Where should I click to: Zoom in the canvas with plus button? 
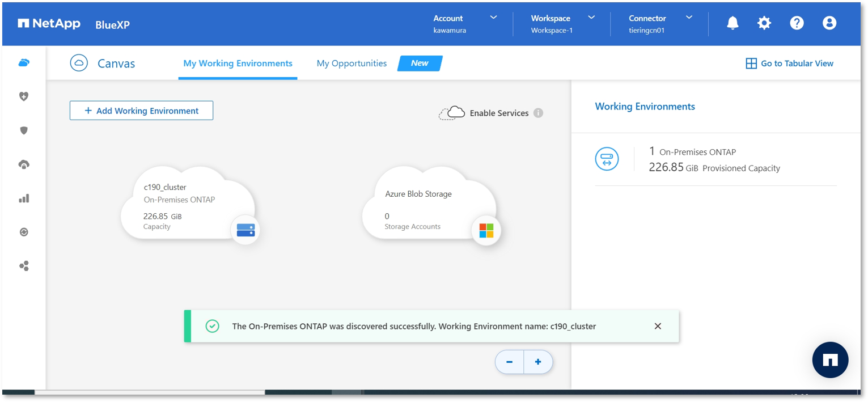(538, 362)
